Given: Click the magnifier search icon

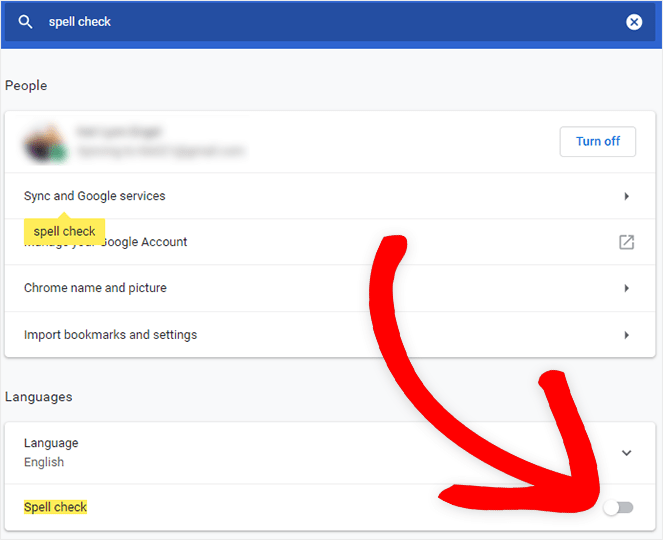Looking at the screenshot, I should click(x=26, y=22).
